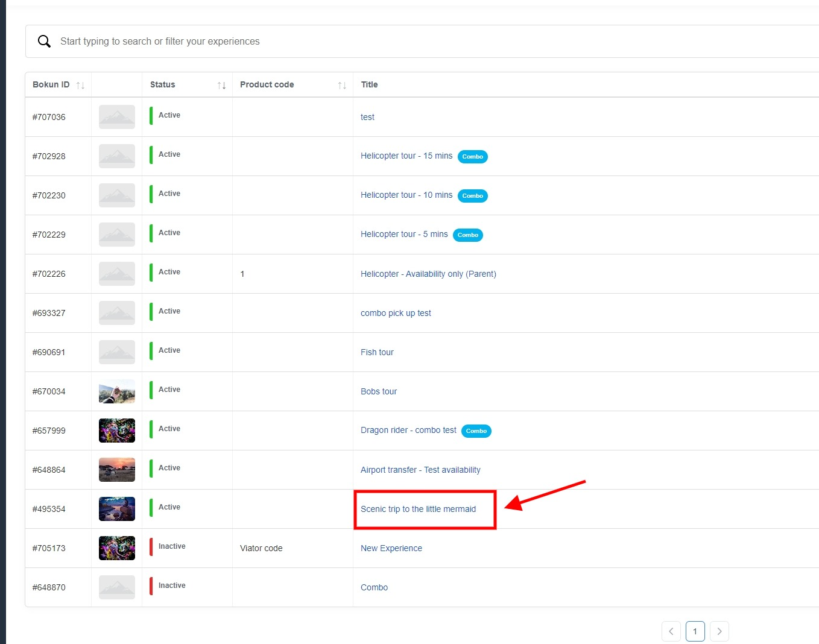Image resolution: width=819 pixels, height=644 pixels.
Task: Click thumbnail for Dragon rider combo test
Action: pyautogui.click(x=117, y=431)
